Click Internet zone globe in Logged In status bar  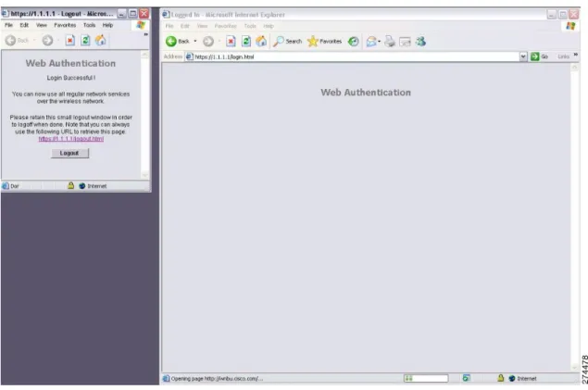coord(512,378)
